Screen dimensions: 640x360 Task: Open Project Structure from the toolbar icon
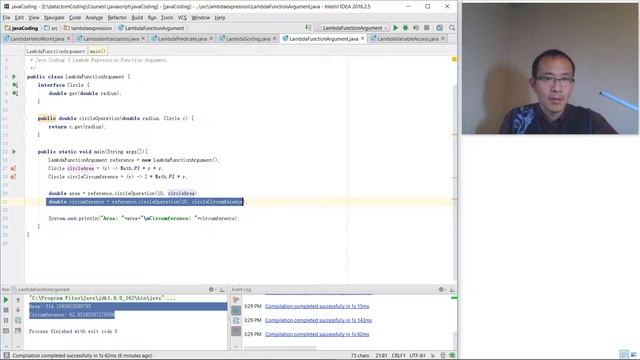(x=439, y=28)
